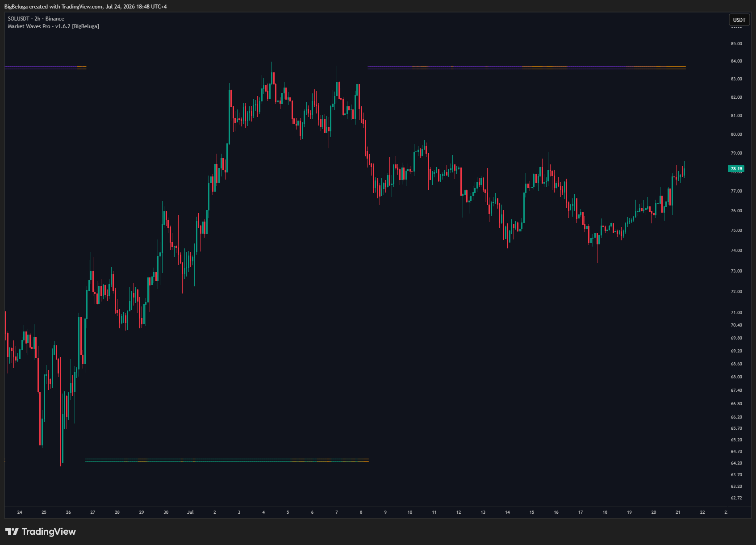Click the 78.19 current price tag
The image size is (756, 545).
click(736, 169)
